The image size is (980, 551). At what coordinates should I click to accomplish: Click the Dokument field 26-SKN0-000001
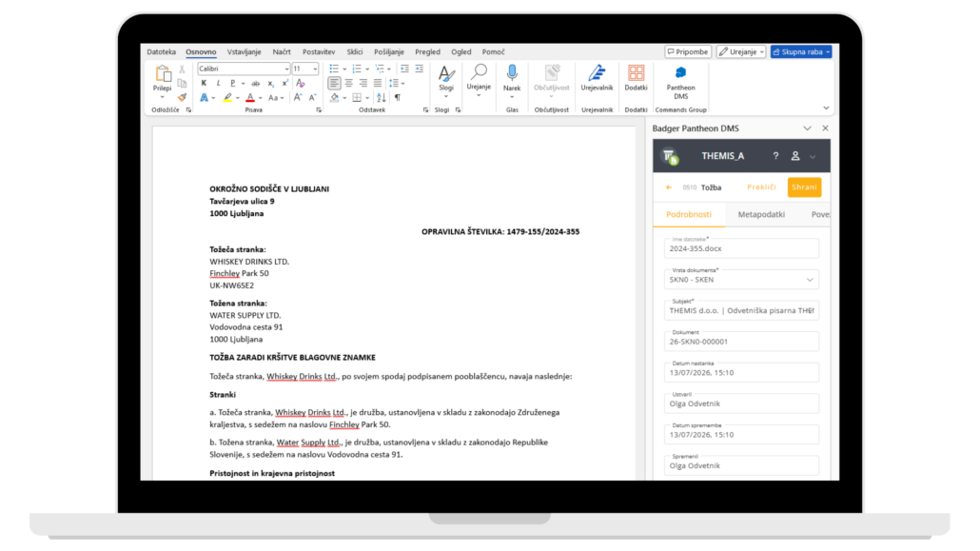(741, 342)
